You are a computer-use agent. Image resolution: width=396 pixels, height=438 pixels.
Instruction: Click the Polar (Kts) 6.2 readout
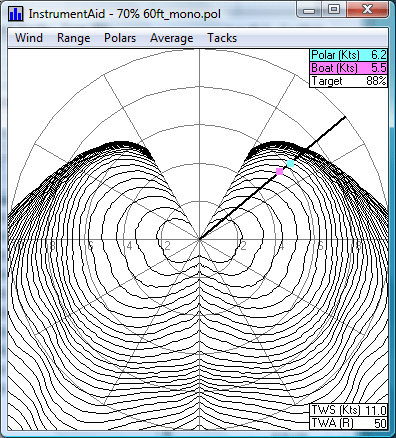349,55
